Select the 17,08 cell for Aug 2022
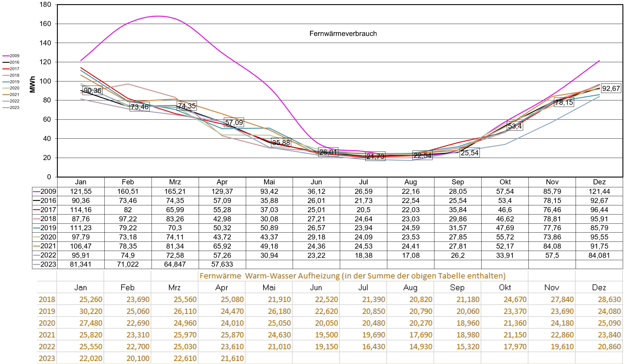The width and height of the screenshot is (625, 364). pos(411,255)
